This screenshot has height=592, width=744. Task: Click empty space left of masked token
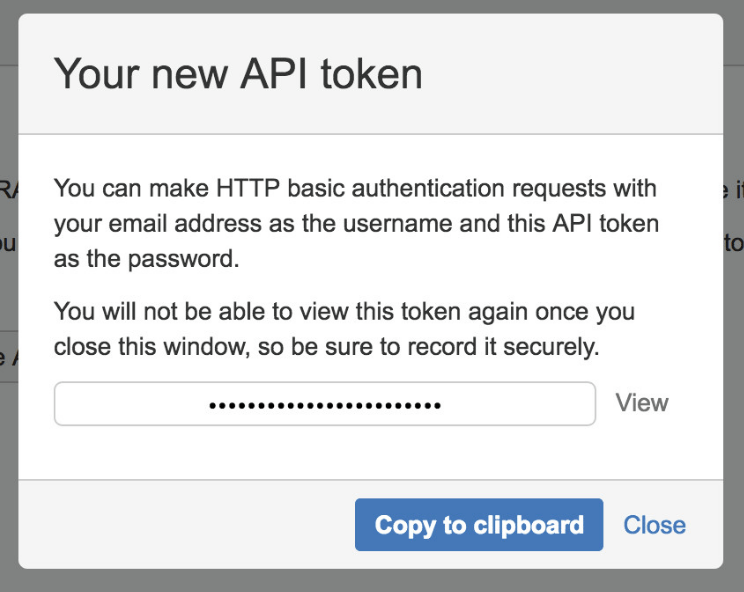click(x=132, y=404)
